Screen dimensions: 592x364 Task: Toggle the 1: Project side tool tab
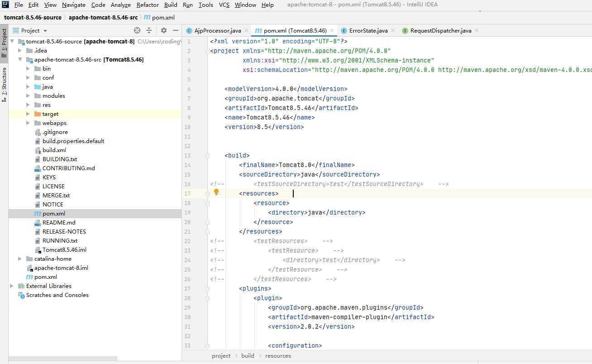(4, 43)
